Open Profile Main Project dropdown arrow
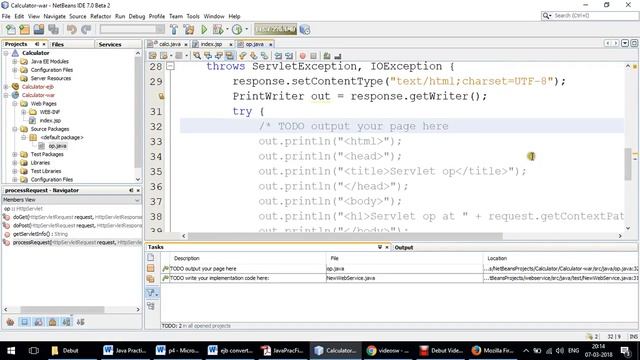Screen dimensions: 640x360 (246, 29)
